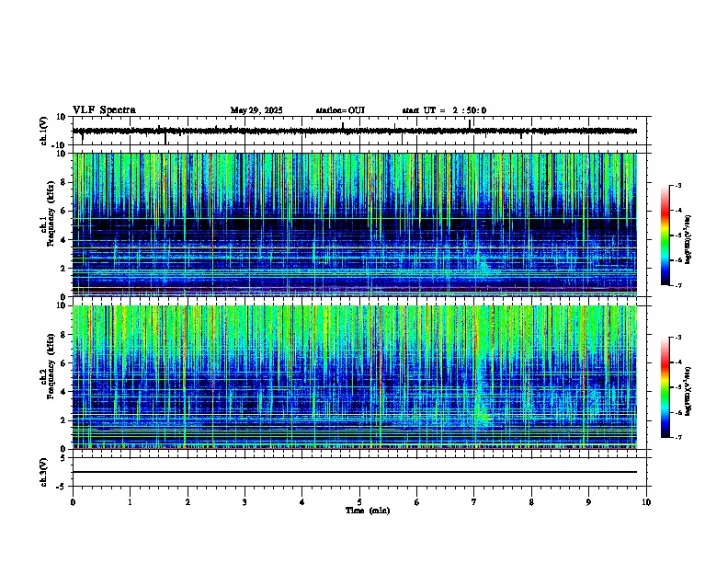
Task: Click the "6" tick on the time axis
Action: (417, 502)
